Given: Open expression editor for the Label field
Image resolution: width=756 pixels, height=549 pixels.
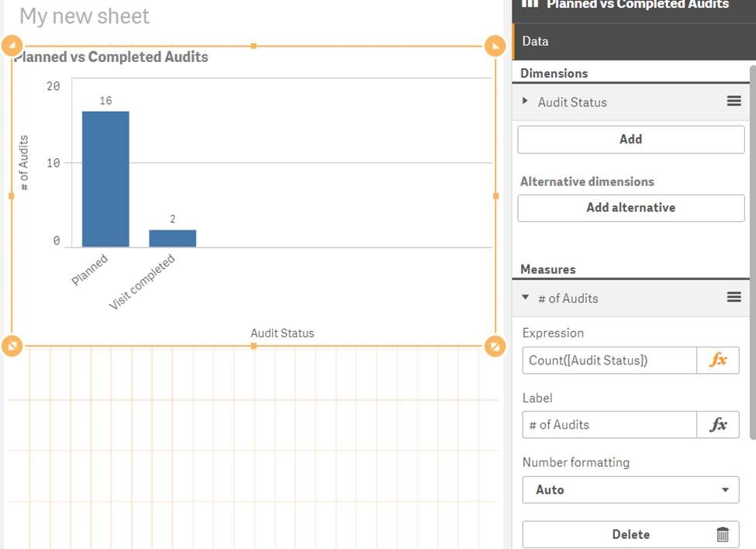Looking at the screenshot, I should coord(718,425).
